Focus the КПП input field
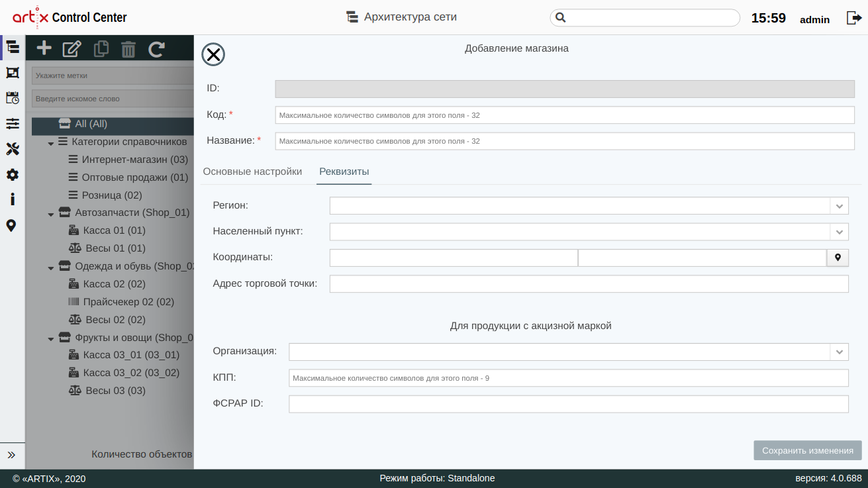Screen dimensions: 868x488 pyautogui.click(x=569, y=378)
